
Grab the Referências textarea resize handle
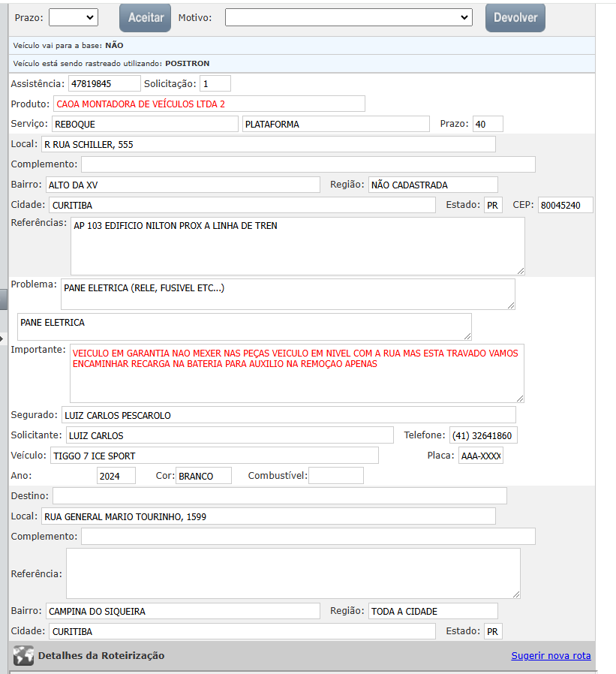tap(520, 270)
